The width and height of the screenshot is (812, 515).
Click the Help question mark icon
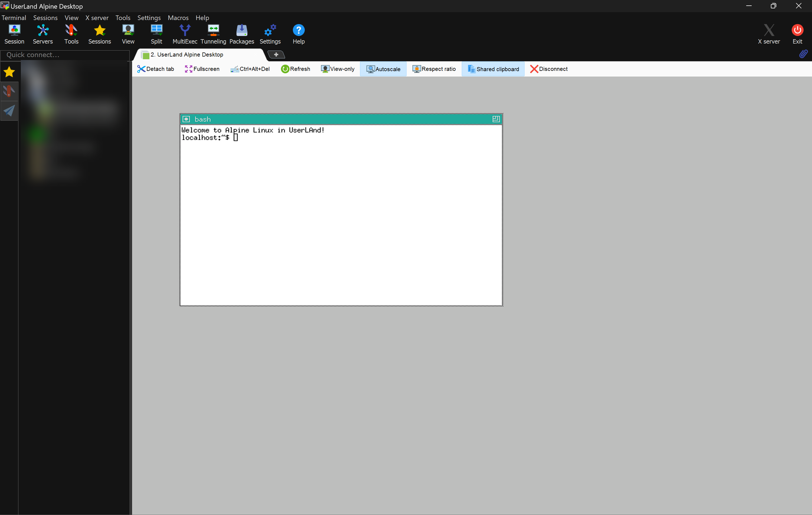click(299, 34)
